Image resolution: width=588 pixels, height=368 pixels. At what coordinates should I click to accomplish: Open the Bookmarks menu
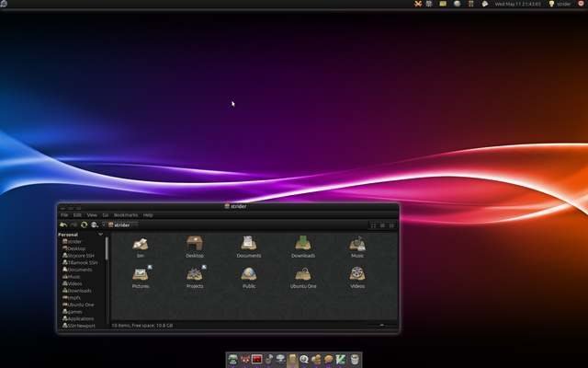[125, 215]
